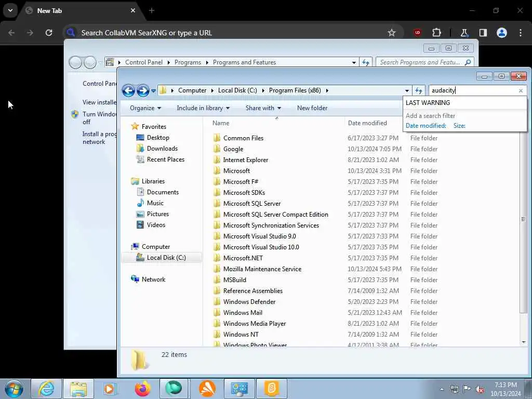
Task: Open the Documents library icon
Action: 140,192
